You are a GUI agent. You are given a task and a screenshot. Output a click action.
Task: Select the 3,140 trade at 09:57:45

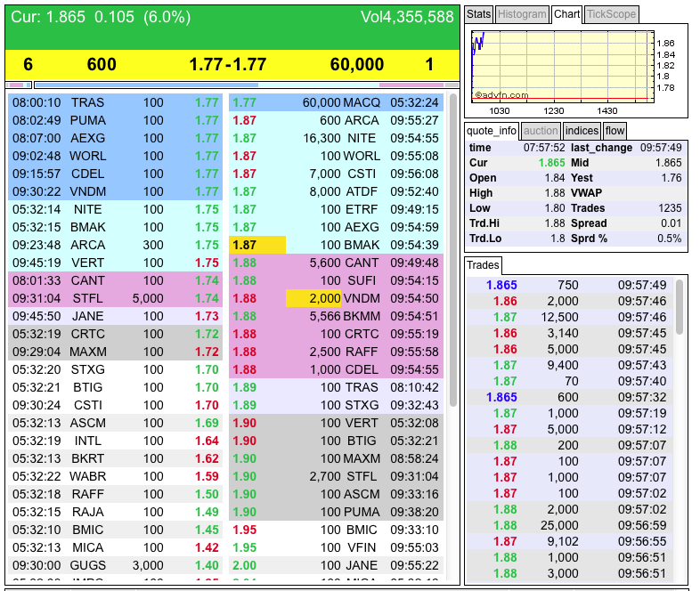point(569,333)
